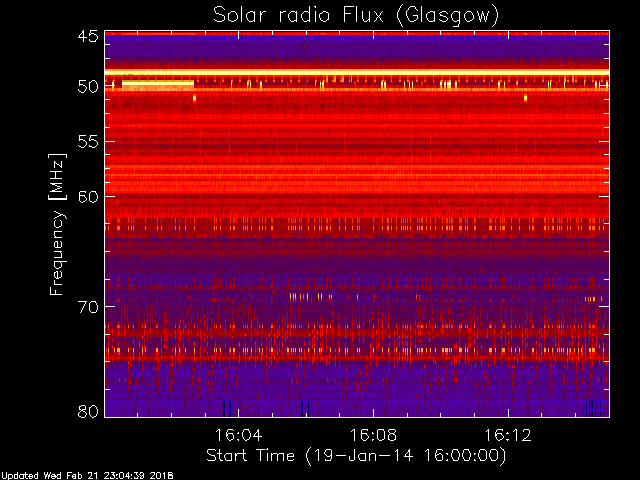The height and width of the screenshot is (480, 640).
Task: Click the plot title 'Solar radio Flux (Glasgow)'
Action: (x=356, y=16)
